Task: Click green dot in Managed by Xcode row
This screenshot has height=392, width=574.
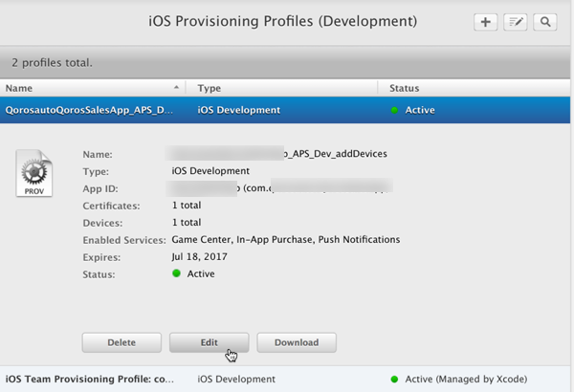Action: point(394,379)
